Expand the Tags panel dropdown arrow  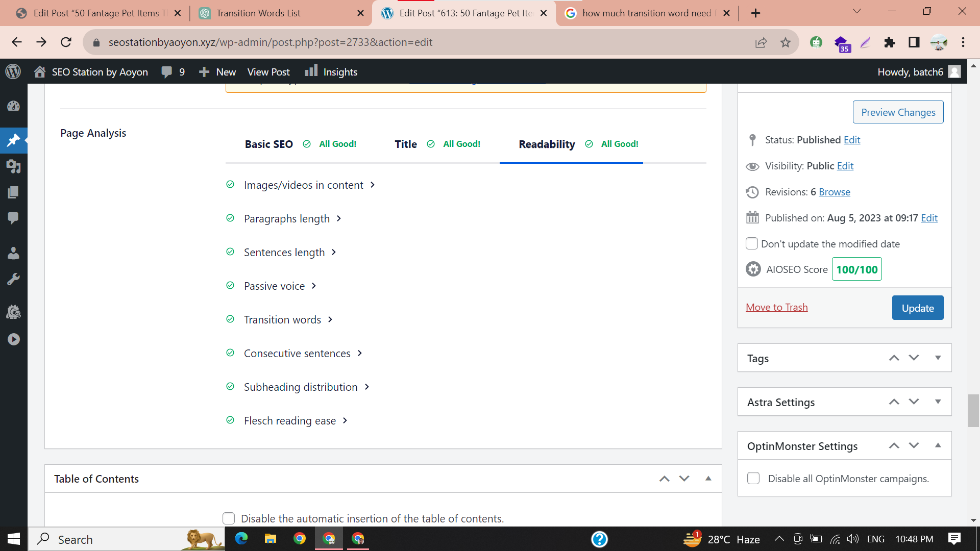tap(938, 358)
